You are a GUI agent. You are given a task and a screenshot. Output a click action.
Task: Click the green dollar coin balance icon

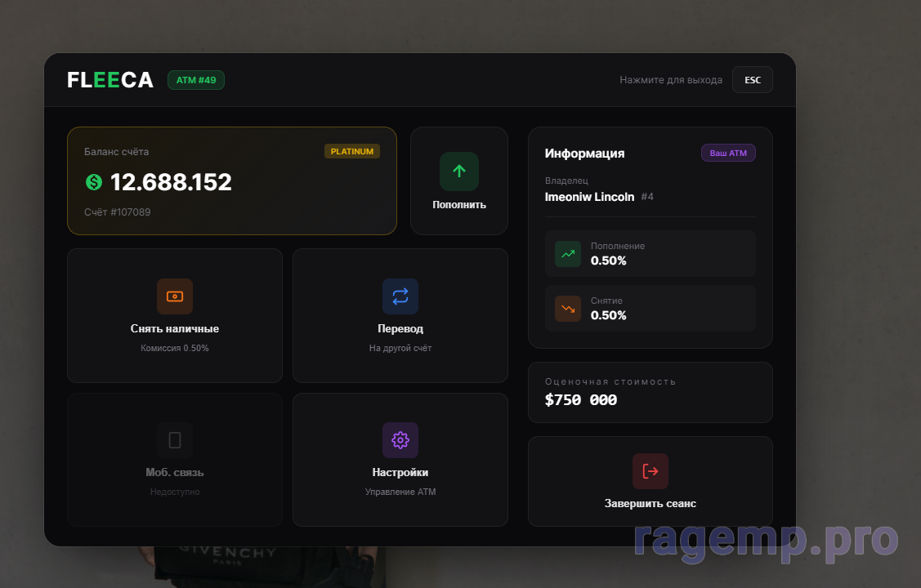(x=94, y=182)
